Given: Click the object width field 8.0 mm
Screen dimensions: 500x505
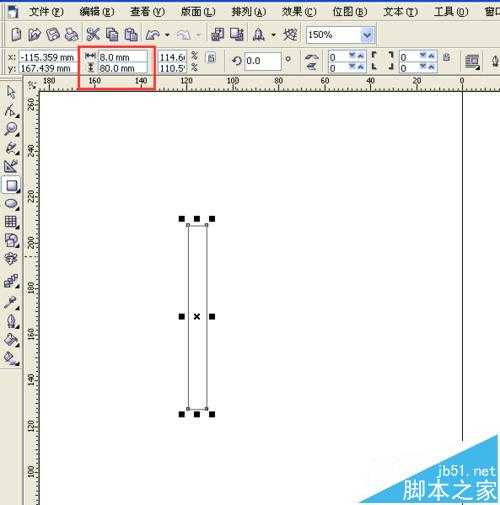Looking at the screenshot, I should [123, 57].
